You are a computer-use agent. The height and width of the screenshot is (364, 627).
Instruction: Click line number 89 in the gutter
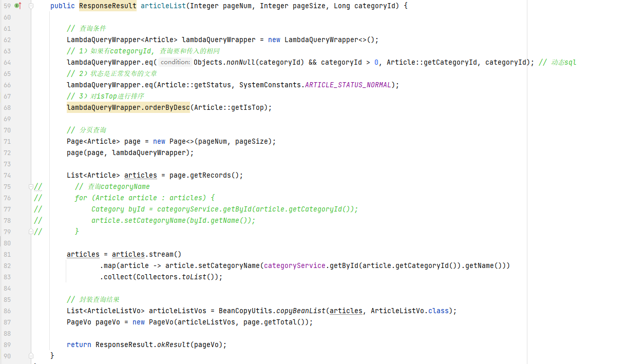[x=7, y=345]
